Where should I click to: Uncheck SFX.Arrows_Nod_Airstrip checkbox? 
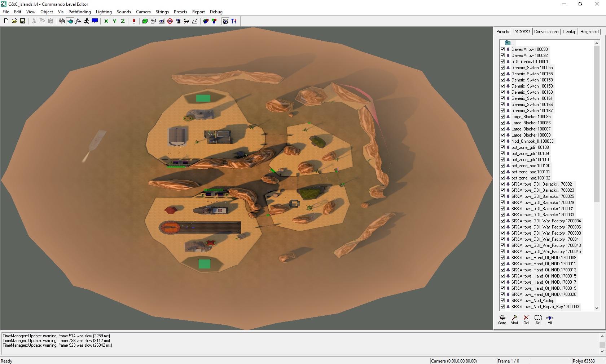(x=502, y=301)
